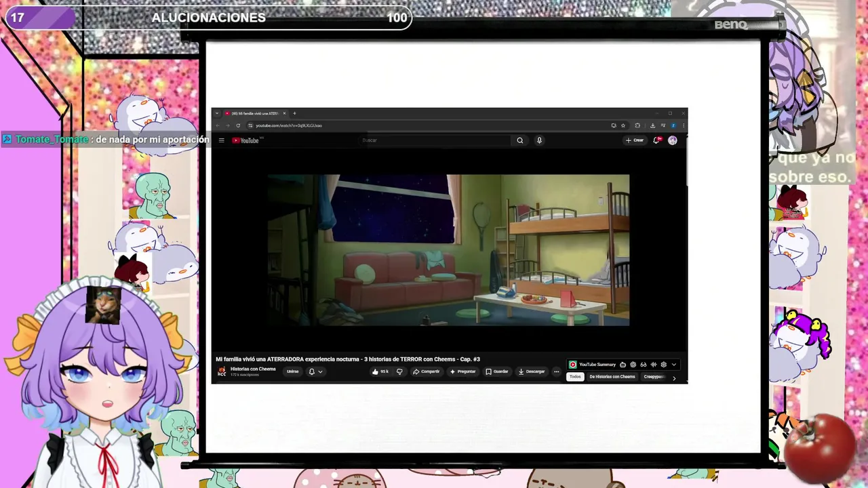Click the ALUCIONACIONES progress bar overlay
The width and height of the screenshot is (868, 488).
(208, 18)
